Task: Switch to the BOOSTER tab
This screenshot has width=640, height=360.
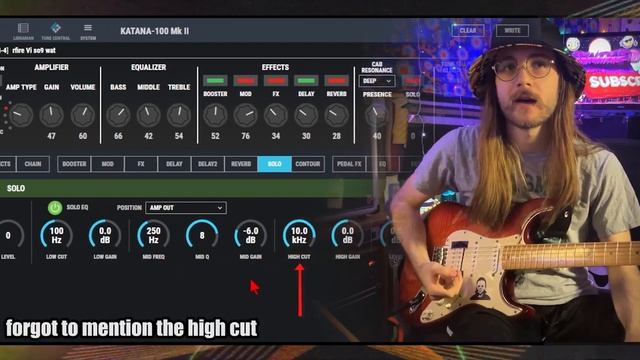Action: (74, 164)
